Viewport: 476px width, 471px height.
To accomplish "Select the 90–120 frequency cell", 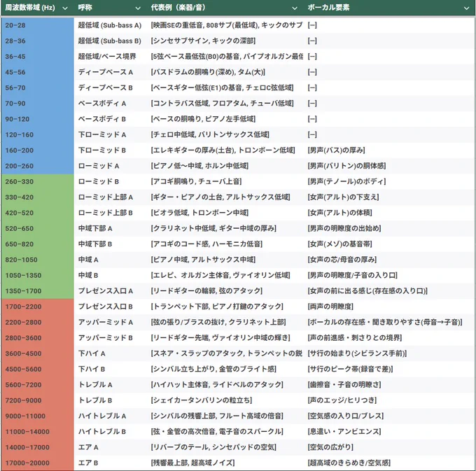I will pos(38,119).
